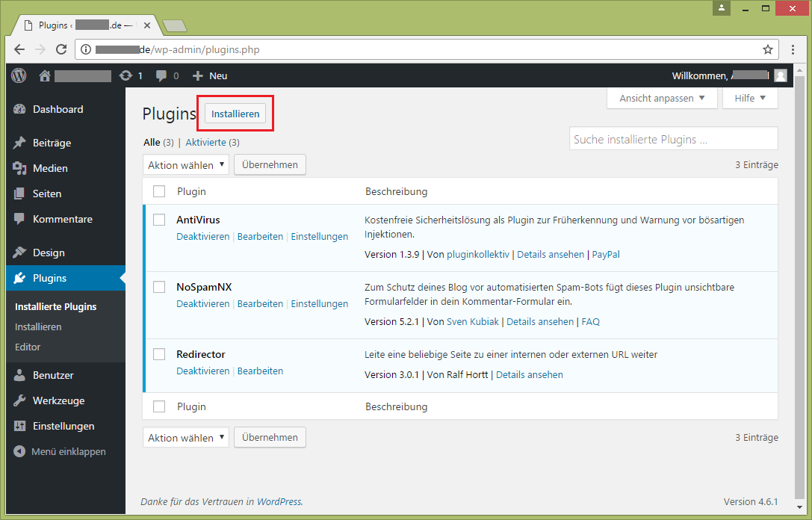Check the Redirector plugin checkbox
The image size is (812, 520).
[159, 354]
